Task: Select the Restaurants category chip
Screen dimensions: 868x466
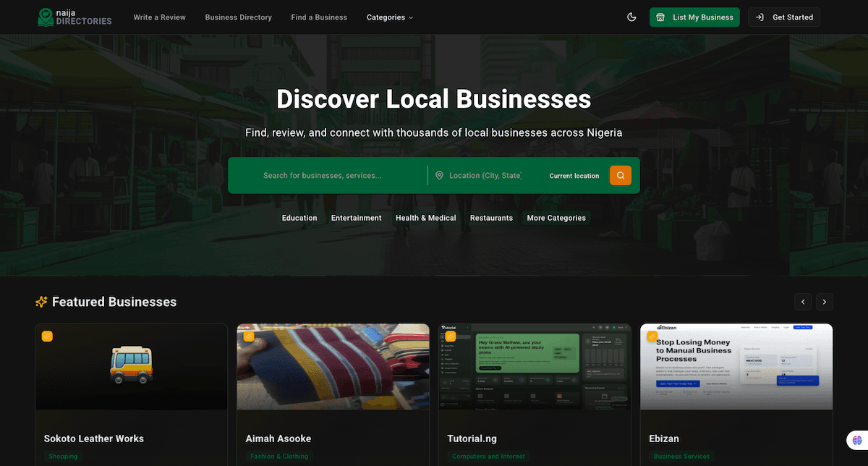Action: click(x=491, y=217)
